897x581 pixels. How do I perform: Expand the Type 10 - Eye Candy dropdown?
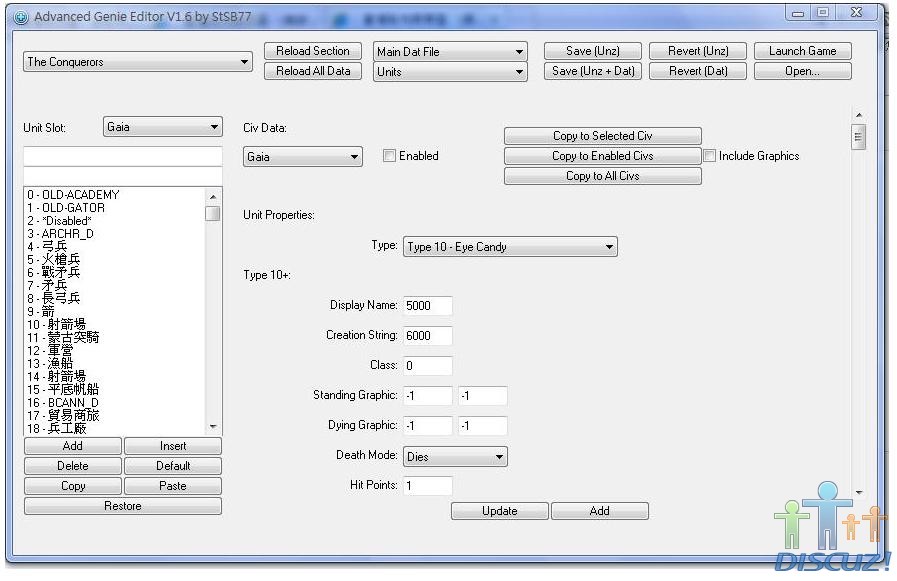coord(510,247)
